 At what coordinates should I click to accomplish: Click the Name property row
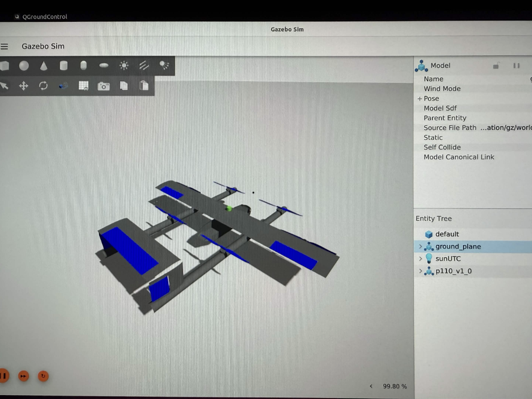coord(473,79)
